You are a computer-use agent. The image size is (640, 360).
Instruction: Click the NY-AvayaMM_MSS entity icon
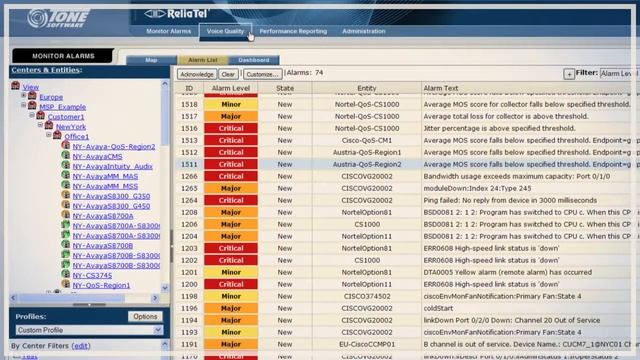coord(65,184)
